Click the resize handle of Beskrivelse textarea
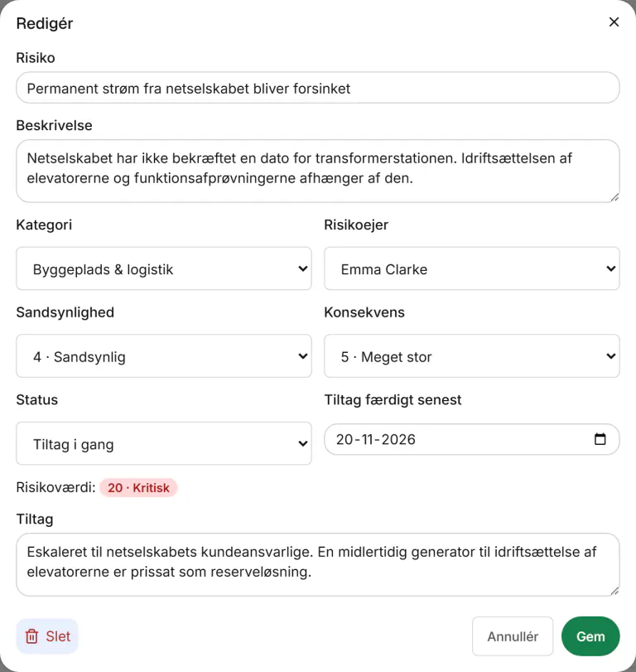This screenshot has width=636, height=672. (x=614, y=197)
